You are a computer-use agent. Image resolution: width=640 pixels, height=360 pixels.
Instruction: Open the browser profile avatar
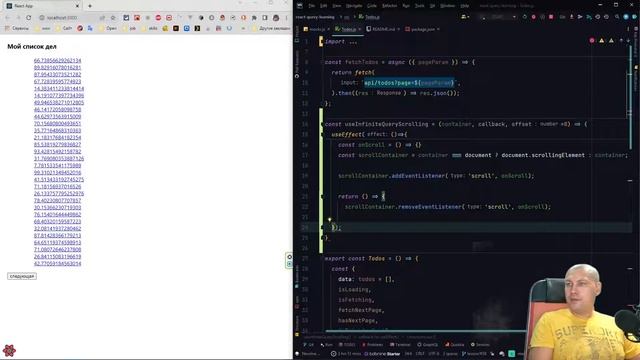pos(276,18)
